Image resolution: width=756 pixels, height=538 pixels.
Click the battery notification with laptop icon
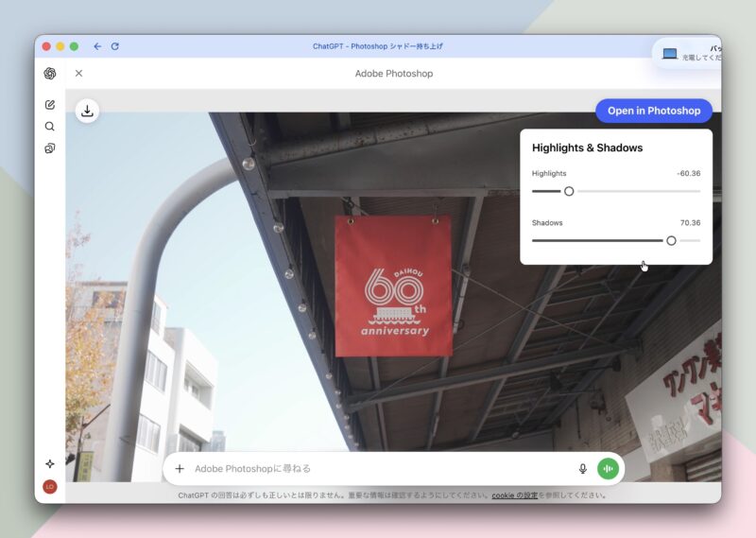(690, 53)
